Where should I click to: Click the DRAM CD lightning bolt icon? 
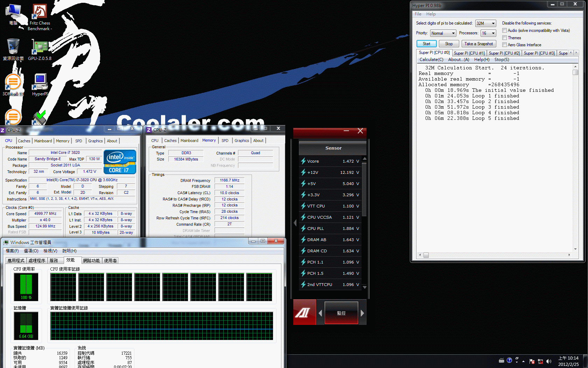pos(303,251)
